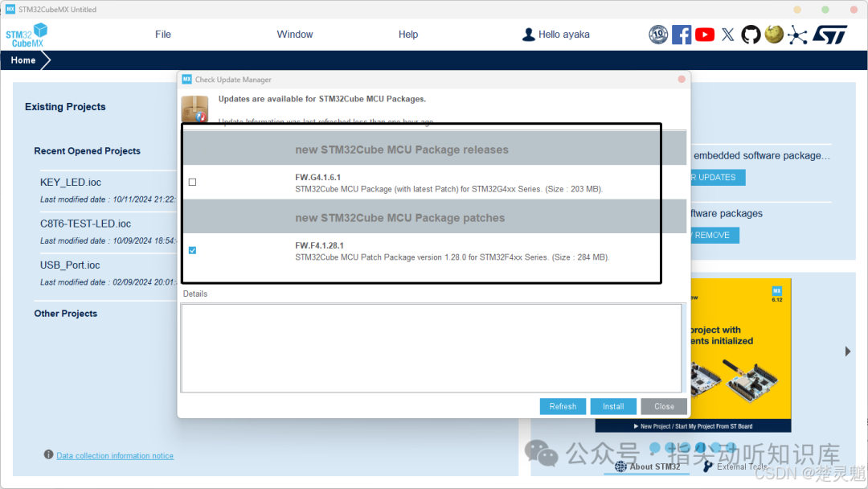Open the ST community network icon

click(797, 35)
